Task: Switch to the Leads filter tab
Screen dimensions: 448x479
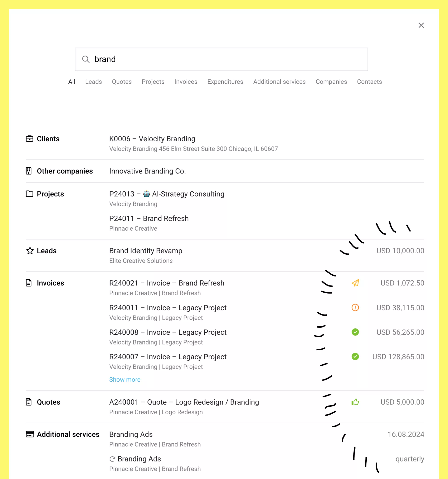Action: 93,82
